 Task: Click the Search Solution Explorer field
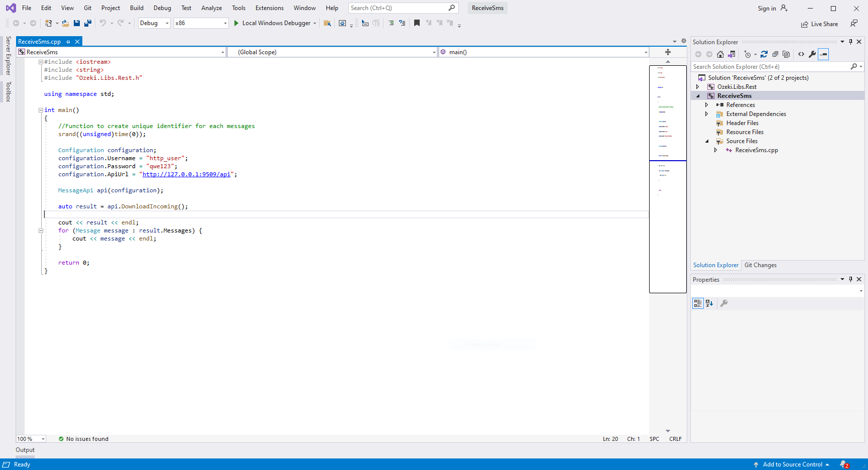tap(777, 67)
